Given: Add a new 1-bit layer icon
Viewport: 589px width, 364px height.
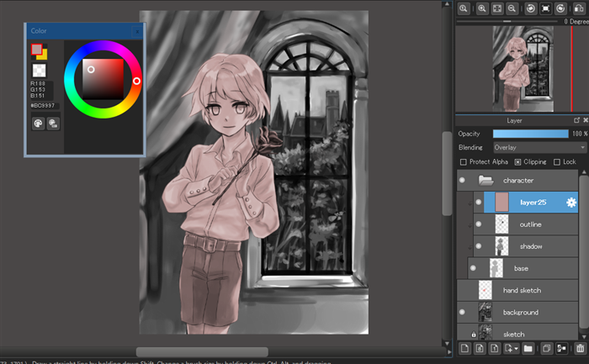Looking at the screenshot, I should 495,349.
